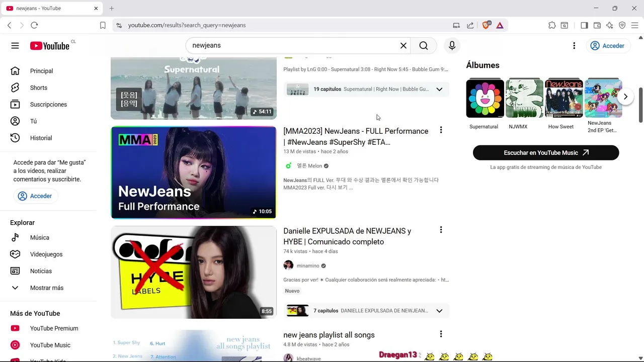Click the page vertical scrollbar
The height and width of the screenshot is (362, 644).
pos(640,105)
